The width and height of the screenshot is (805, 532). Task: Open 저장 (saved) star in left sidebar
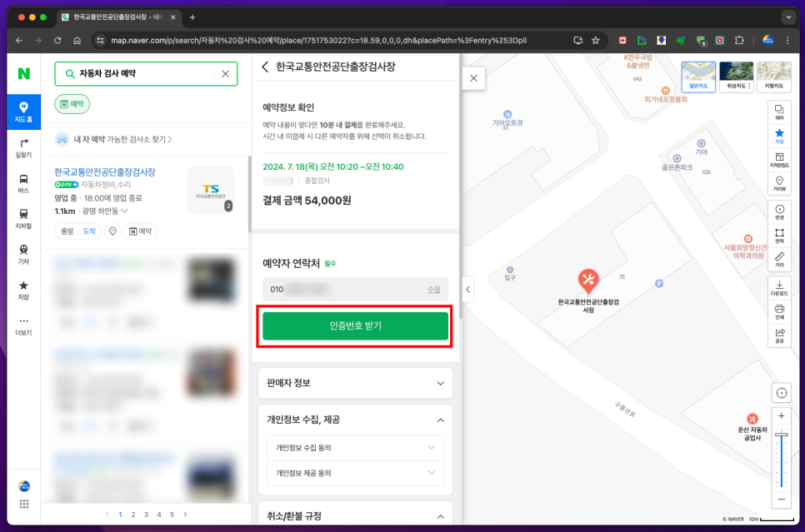click(23, 291)
